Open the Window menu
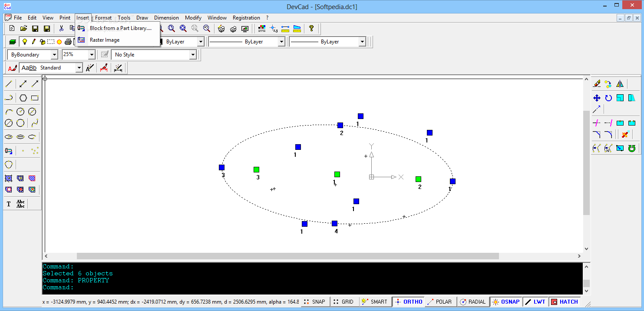This screenshot has height=311, width=644. (x=217, y=18)
